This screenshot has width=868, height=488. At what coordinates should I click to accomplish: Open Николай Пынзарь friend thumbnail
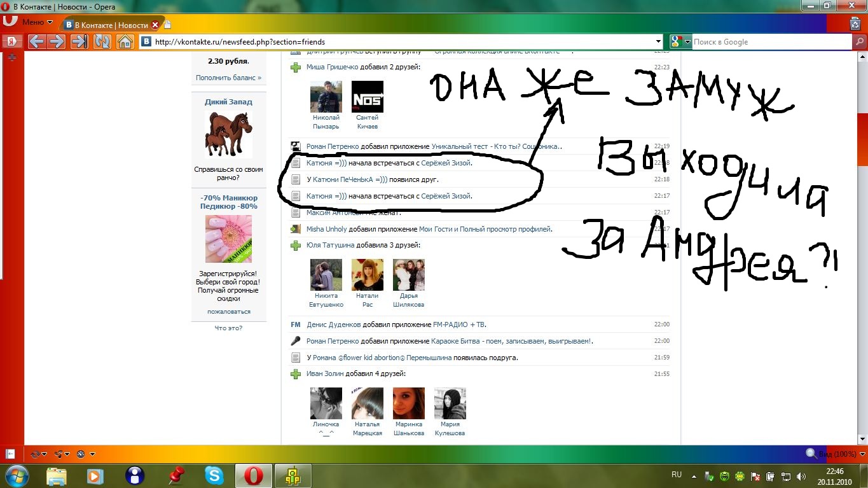(326, 97)
